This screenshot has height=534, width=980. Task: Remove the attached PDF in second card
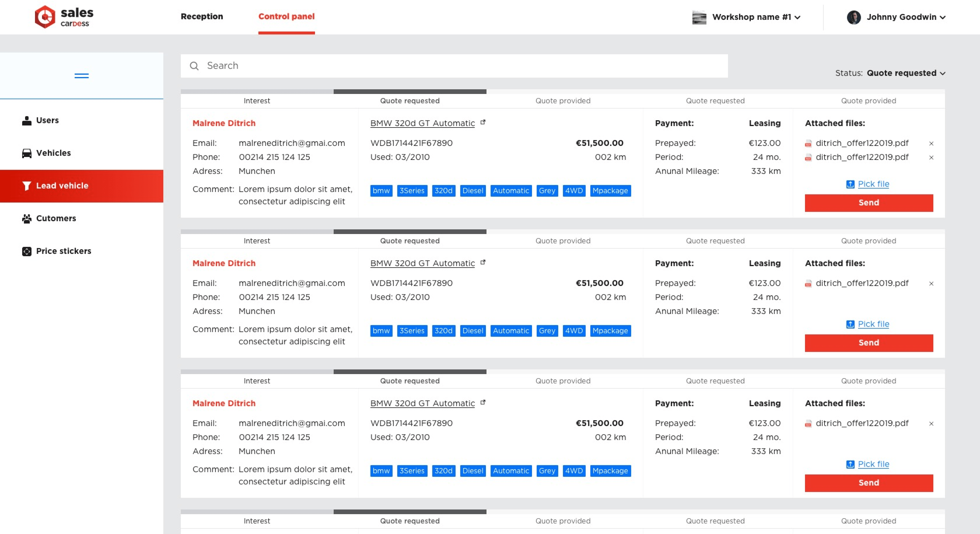click(x=931, y=284)
